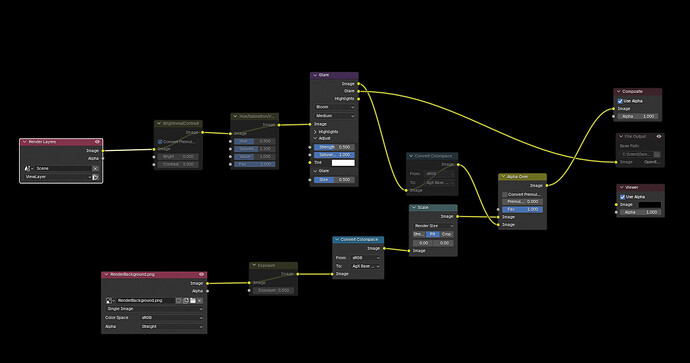Enable Convert Premultiplied in Alpha Over node

pyautogui.click(x=504, y=194)
